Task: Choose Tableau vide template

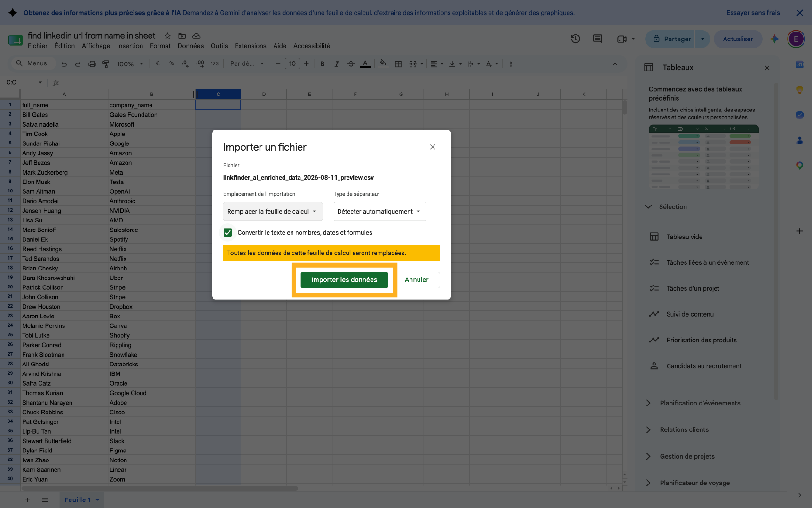Action: 684,237
